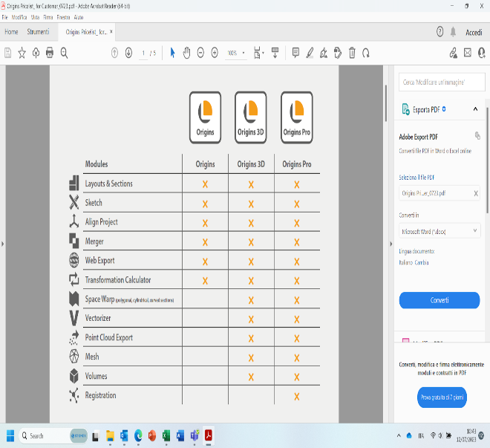Click the Cerca tools search field
490x448 pixels.
(x=442, y=82)
